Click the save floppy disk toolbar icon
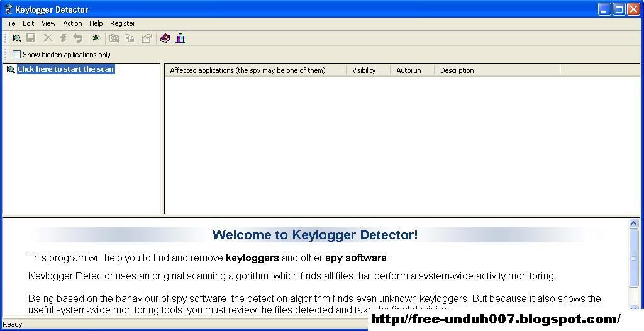 point(31,38)
